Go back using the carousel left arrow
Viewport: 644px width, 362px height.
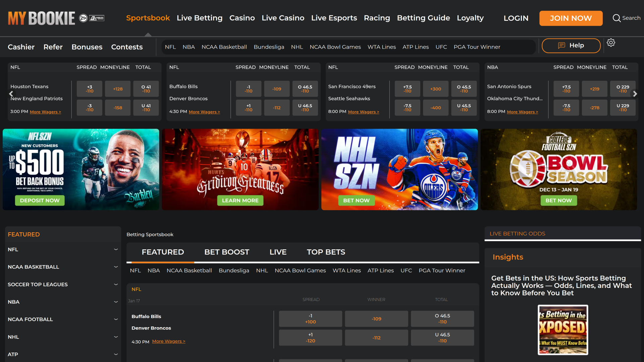11,94
